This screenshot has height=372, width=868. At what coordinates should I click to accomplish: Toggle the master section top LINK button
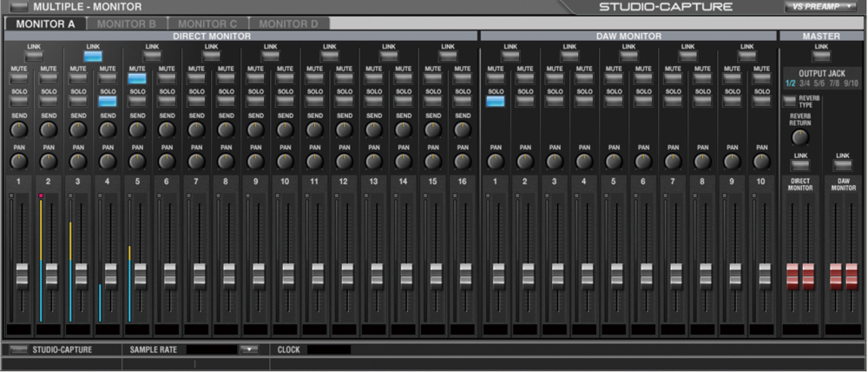point(821,56)
